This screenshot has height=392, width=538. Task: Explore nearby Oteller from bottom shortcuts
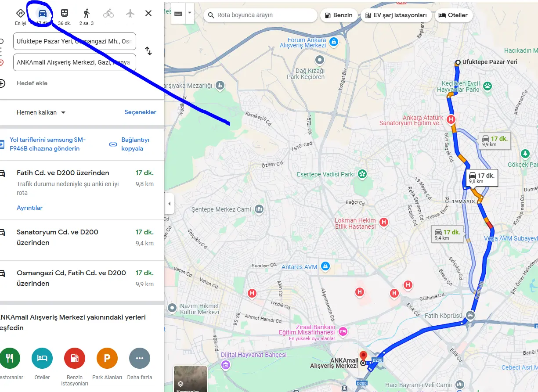42,358
